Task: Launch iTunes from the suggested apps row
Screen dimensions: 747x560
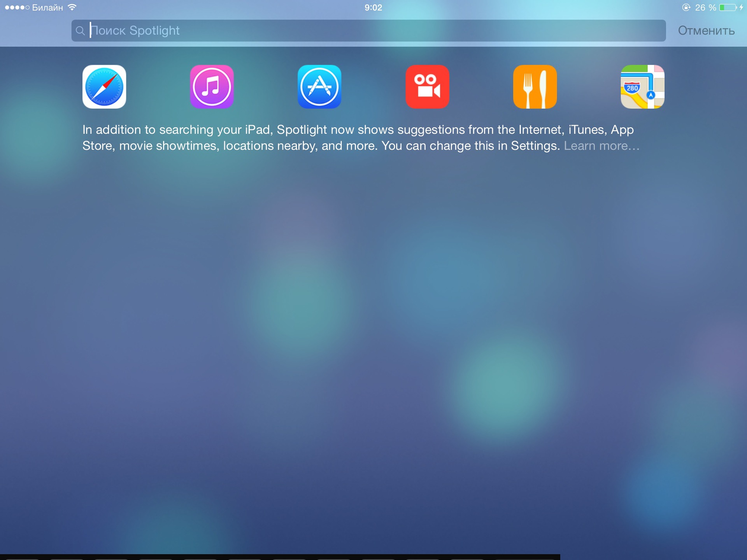Action: [x=212, y=87]
